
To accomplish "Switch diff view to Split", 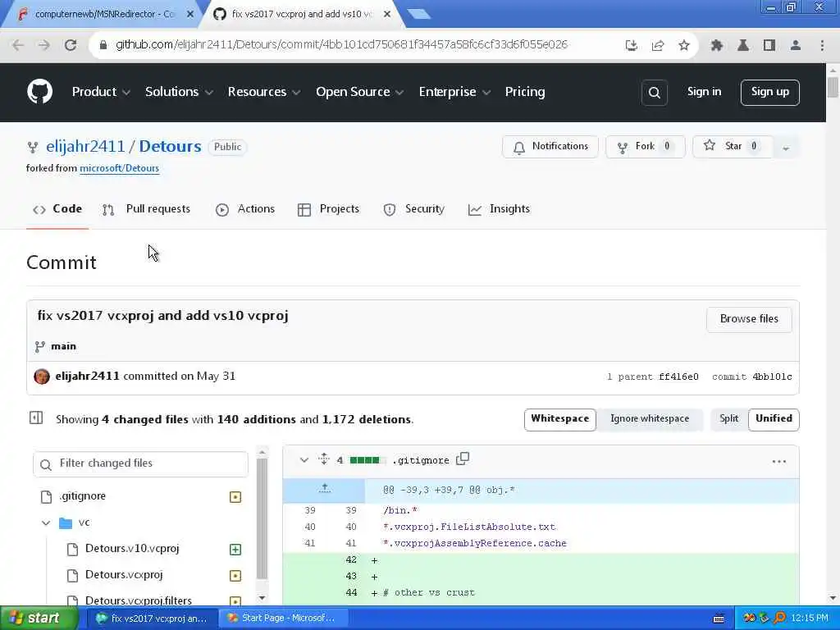I will (x=728, y=418).
